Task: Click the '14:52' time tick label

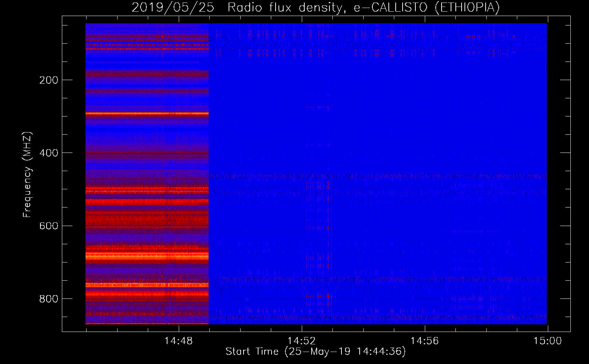Action: pos(301,341)
